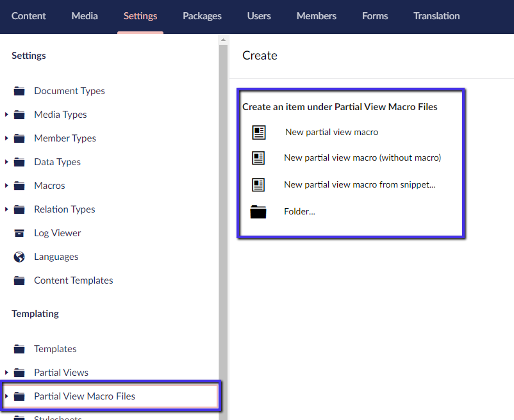Click the Log Viewer archive box icon
Screen dimensions: 514x420
pos(20,233)
